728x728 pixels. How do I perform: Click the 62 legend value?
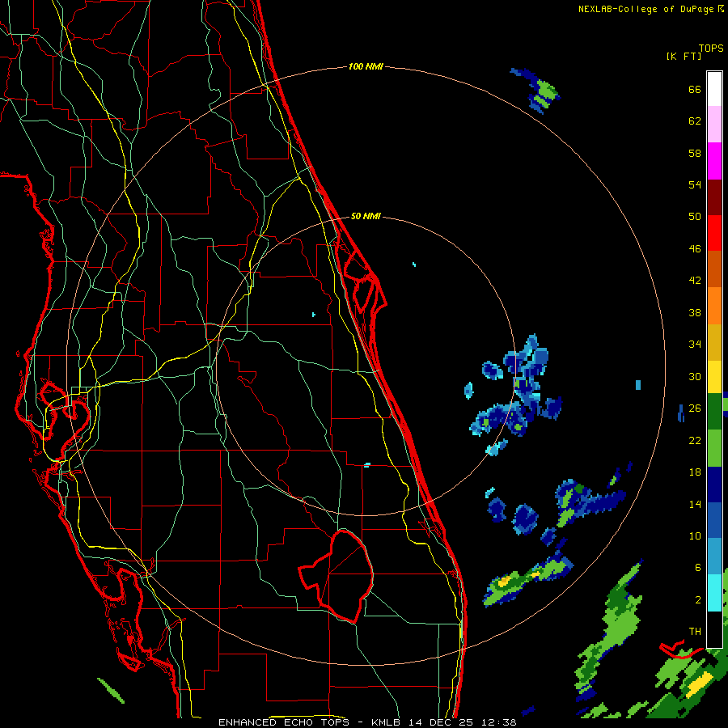point(695,121)
